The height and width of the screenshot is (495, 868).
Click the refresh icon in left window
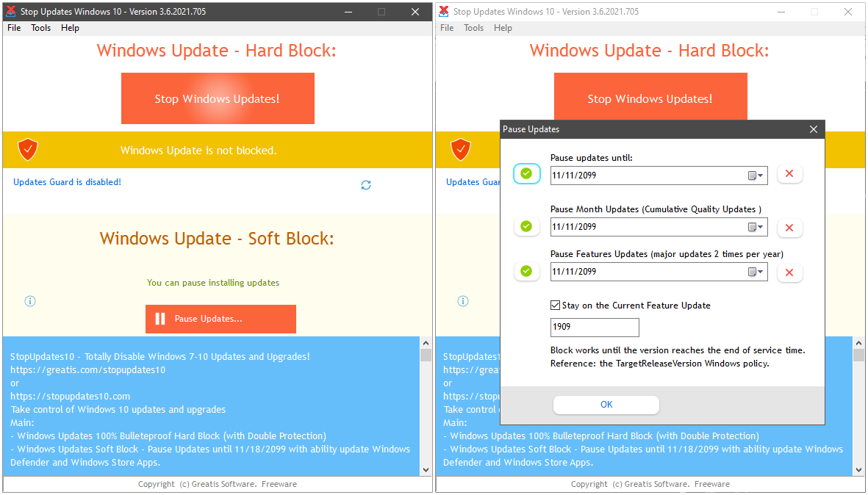point(366,185)
